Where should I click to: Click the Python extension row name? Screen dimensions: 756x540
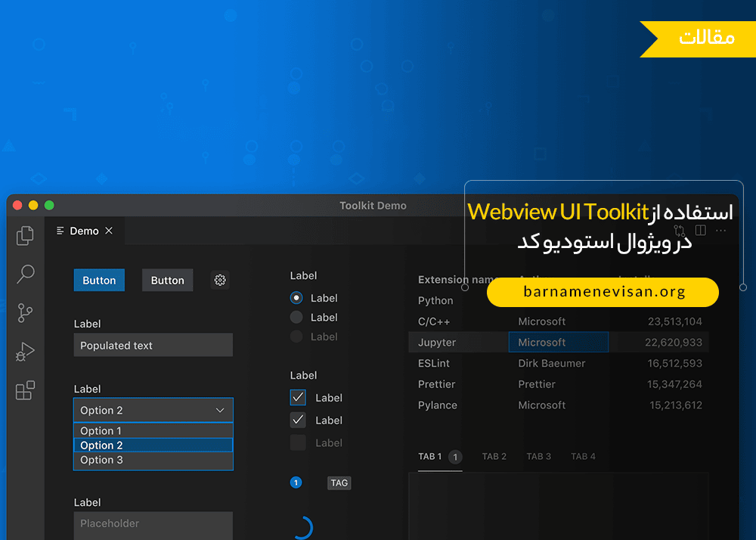435,300
